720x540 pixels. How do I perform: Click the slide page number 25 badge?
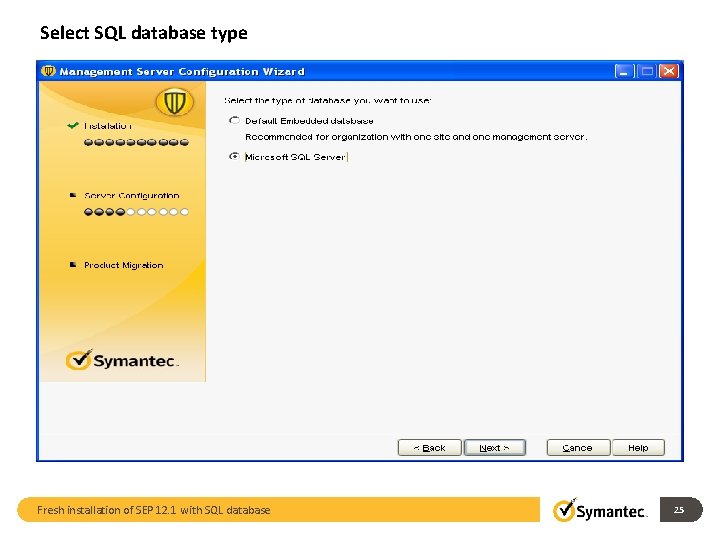pos(681,510)
